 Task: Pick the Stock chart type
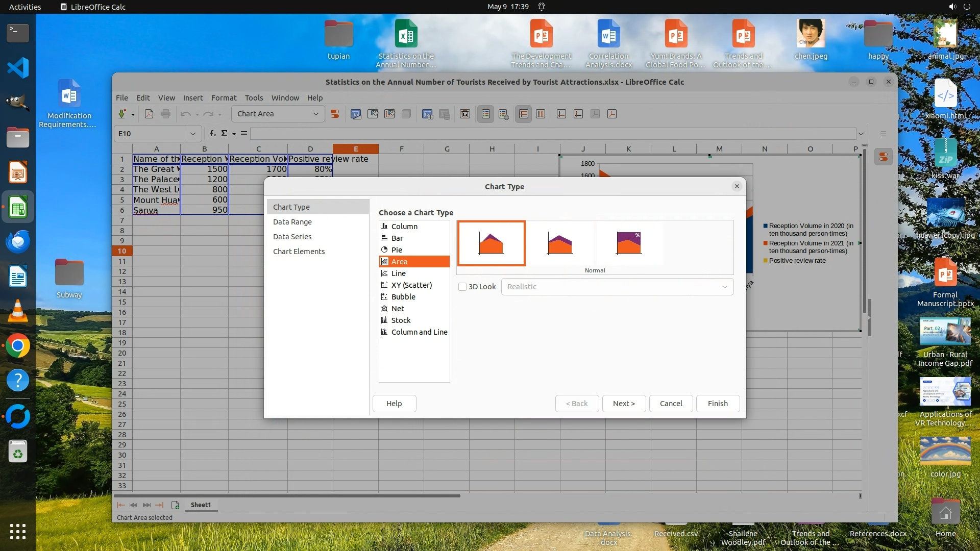401,320
